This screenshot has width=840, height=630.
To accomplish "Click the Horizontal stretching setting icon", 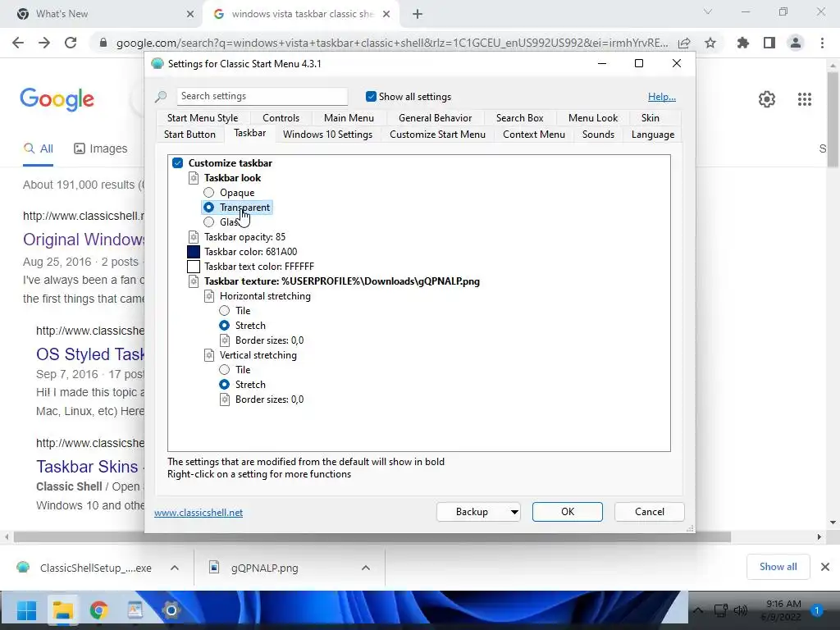I will coord(209,296).
